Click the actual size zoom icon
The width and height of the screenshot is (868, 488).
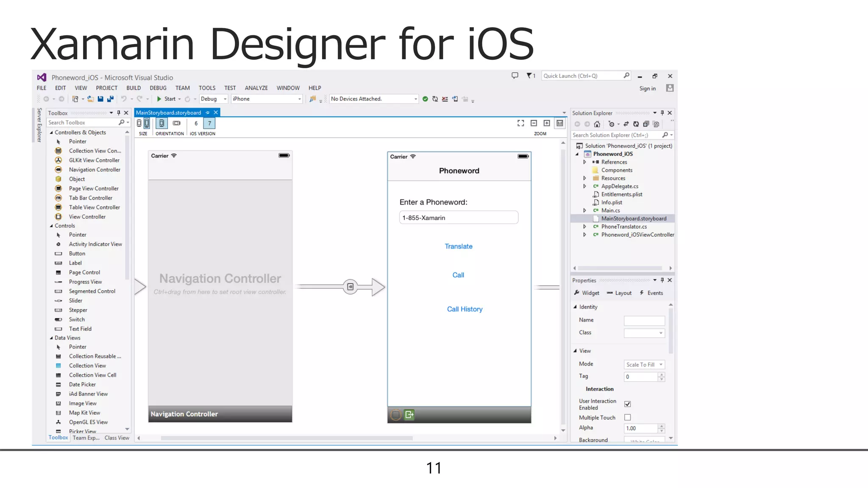pos(560,123)
